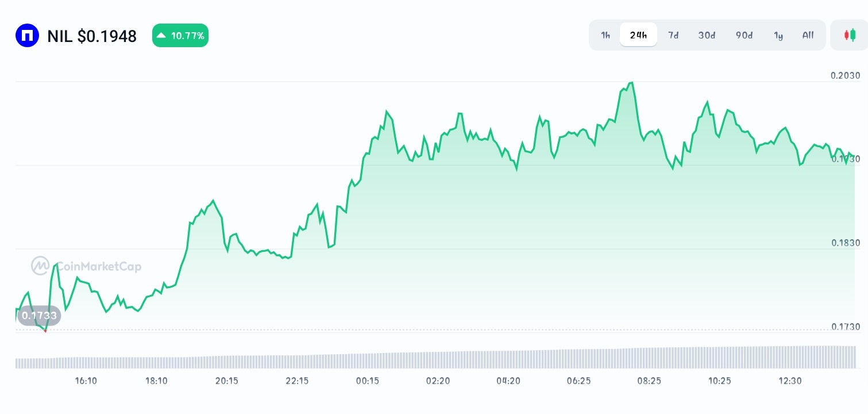Switch chart to 7d range
This screenshot has width=868, height=414.
(673, 35)
